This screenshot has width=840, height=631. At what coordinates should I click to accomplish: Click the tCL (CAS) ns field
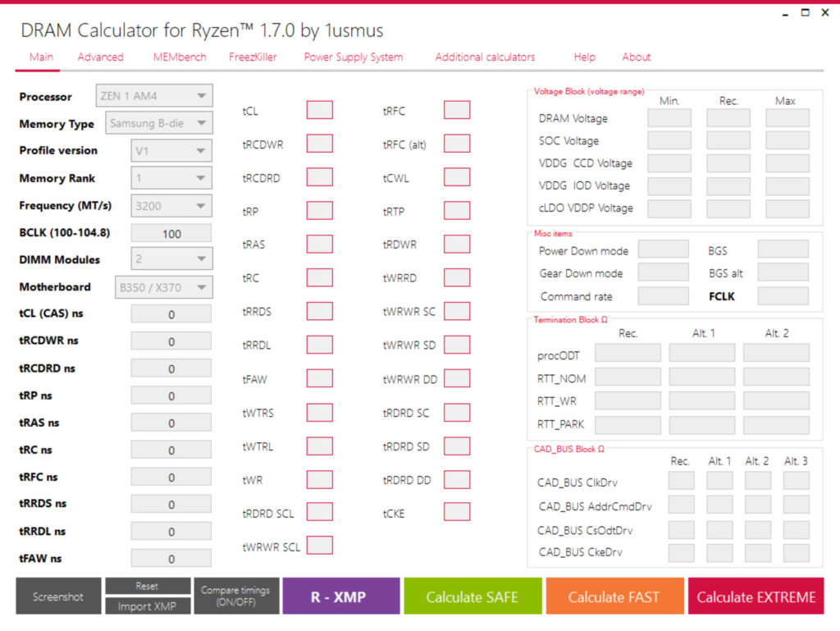click(171, 314)
